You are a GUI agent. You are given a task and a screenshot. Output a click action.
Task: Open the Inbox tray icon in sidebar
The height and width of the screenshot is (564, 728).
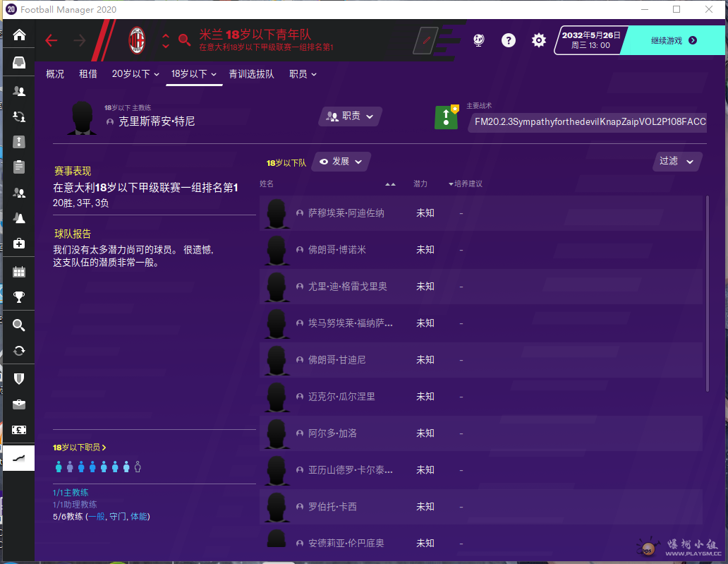pyautogui.click(x=19, y=62)
